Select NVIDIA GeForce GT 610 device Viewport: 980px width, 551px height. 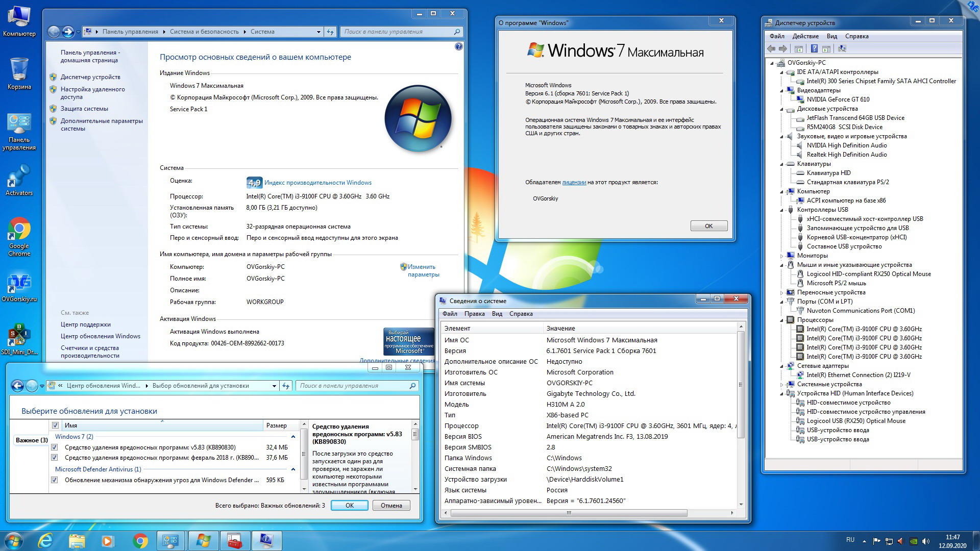838,99
